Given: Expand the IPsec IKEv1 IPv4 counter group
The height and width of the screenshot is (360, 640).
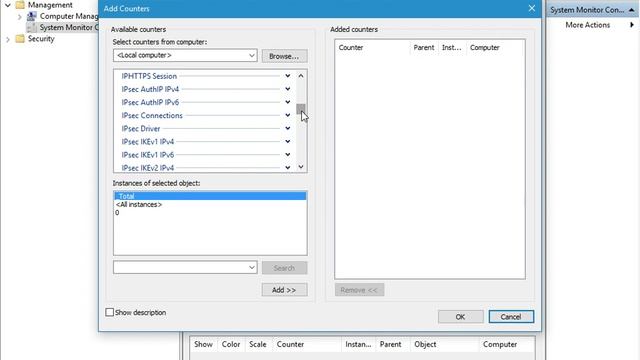Looking at the screenshot, I should 288,142.
